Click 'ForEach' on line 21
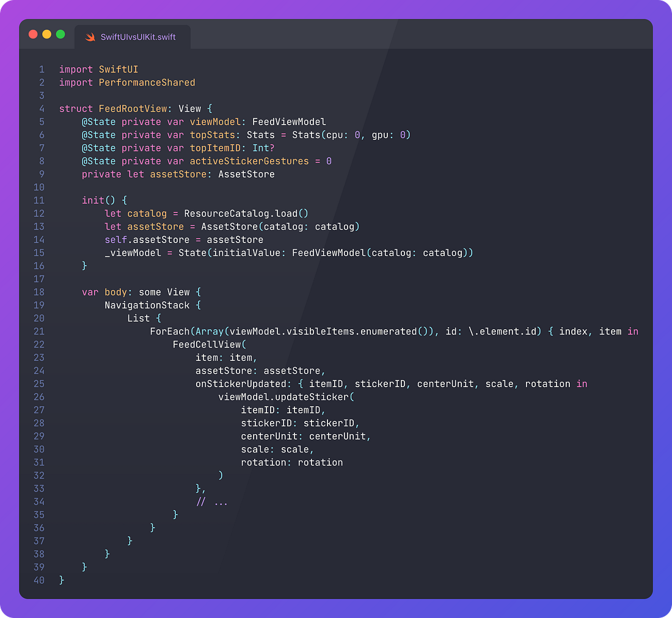Viewport: 672px width, 618px height. click(170, 332)
